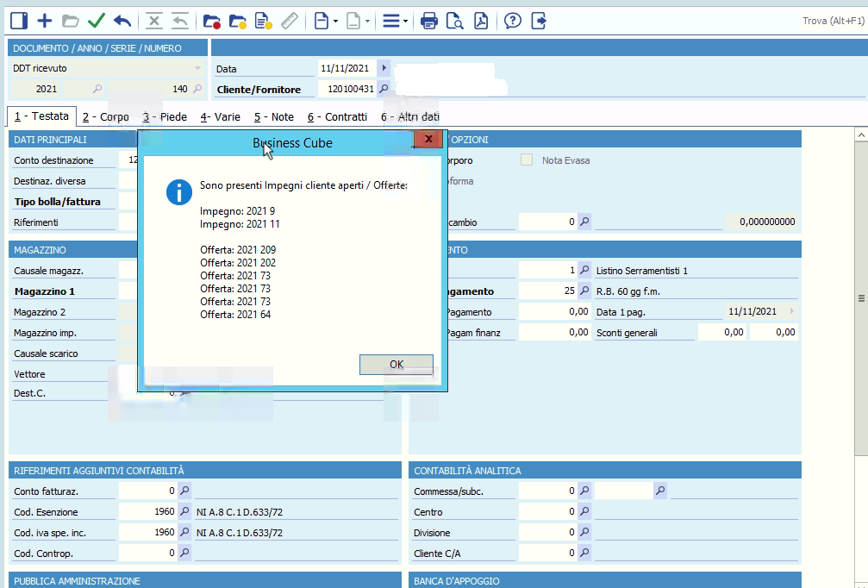Toggle the side panel icon in toolbar

(x=19, y=21)
